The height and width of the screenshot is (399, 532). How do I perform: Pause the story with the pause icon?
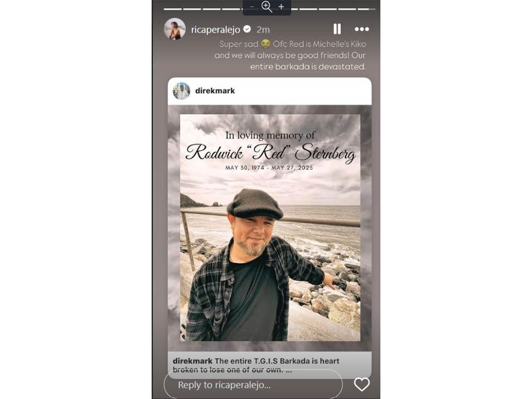pyautogui.click(x=337, y=29)
